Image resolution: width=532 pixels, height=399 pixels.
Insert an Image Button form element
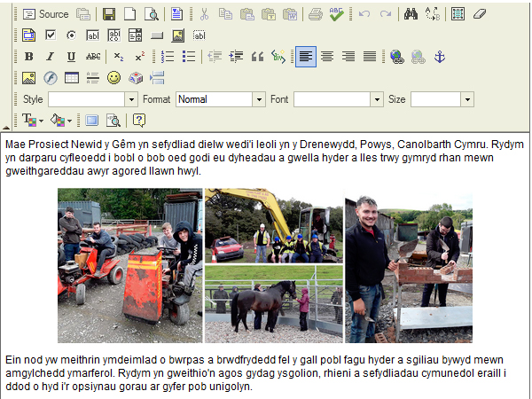(178, 35)
